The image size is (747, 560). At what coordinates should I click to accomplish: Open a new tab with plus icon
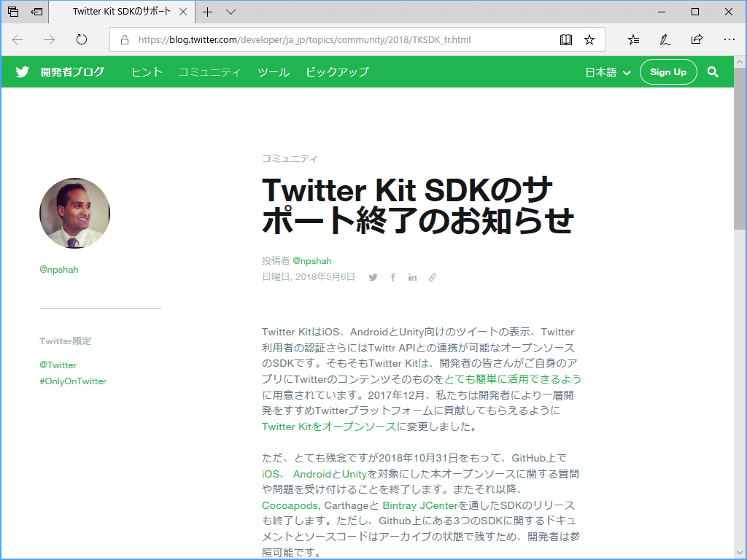208,12
